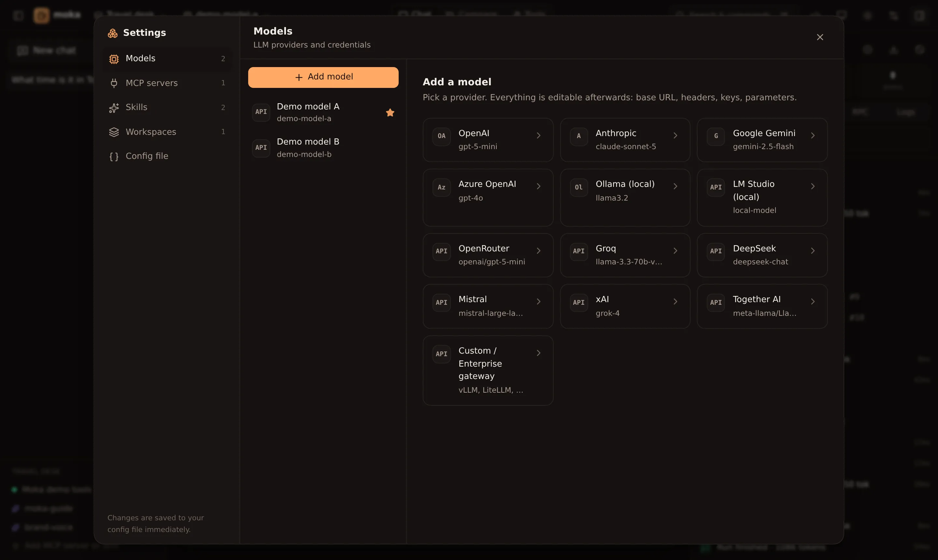Screen dimensions: 938x560
Task: Switch to the MCP servers section
Action: click(167, 83)
